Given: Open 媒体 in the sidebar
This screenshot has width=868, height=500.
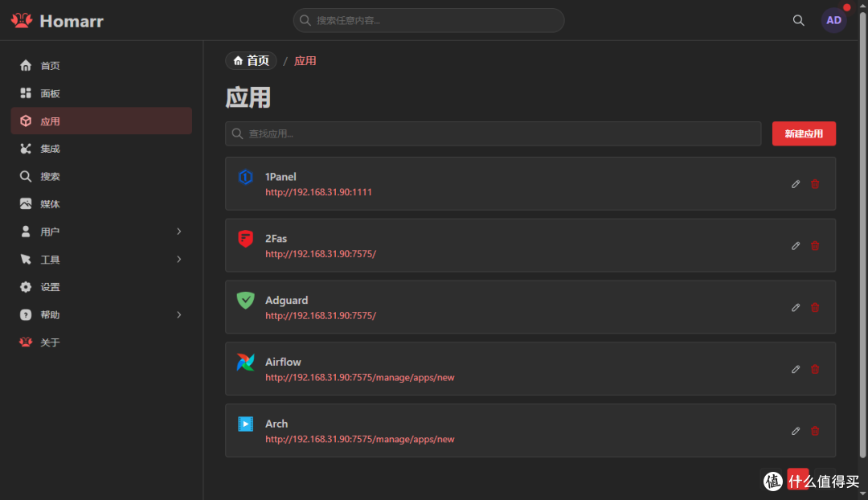Looking at the screenshot, I should (101, 203).
